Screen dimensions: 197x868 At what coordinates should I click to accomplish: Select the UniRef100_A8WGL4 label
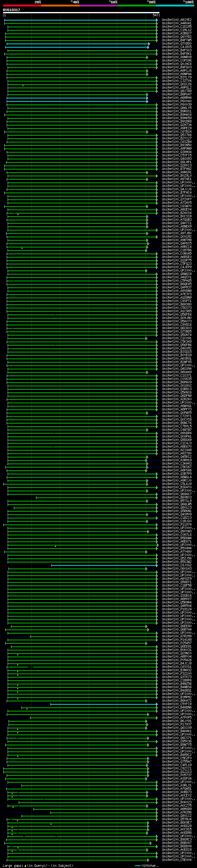[177, 477]
